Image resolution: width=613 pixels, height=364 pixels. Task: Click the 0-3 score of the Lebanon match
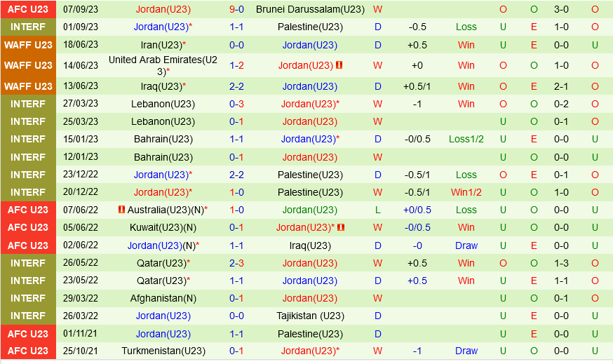tap(236, 104)
